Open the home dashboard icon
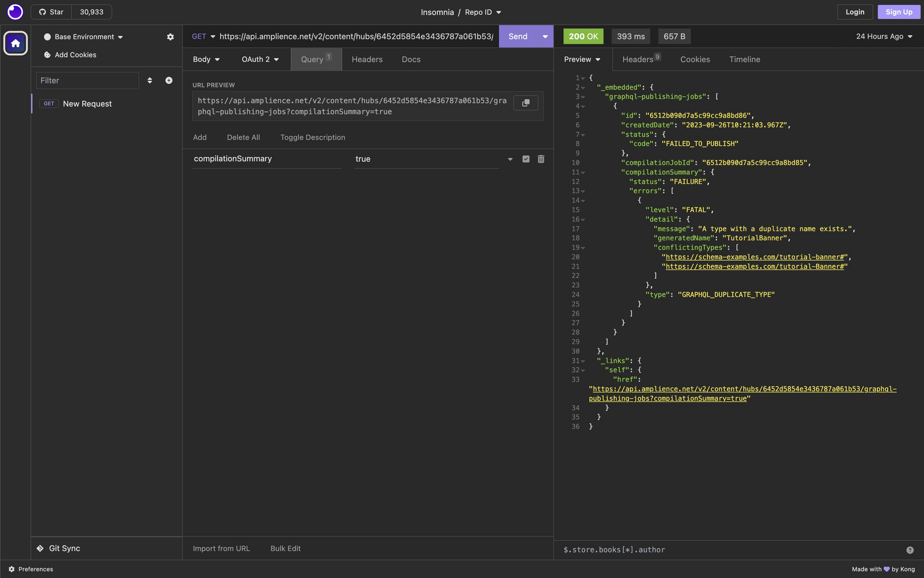924x578 pixels. tap(15, 43)
